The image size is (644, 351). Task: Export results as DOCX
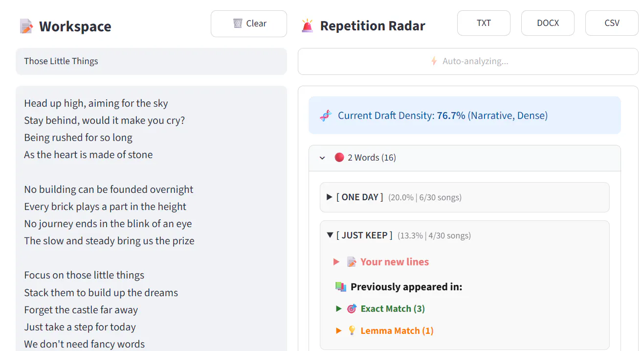tap(548, 23)
